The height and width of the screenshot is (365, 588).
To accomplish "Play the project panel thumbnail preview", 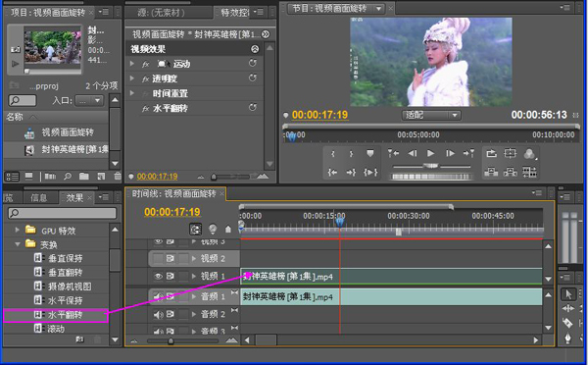I will pyautogui.click(x=16, y=64).
